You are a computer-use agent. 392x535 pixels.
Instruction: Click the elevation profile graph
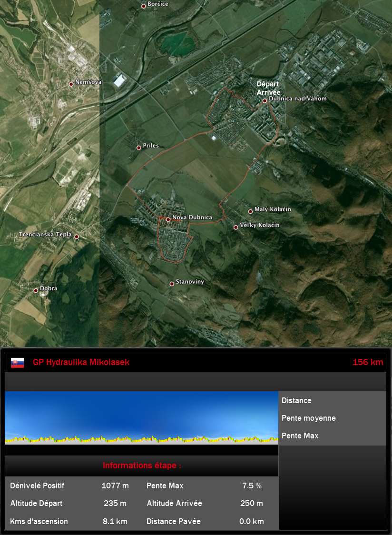tap(142, 417)
